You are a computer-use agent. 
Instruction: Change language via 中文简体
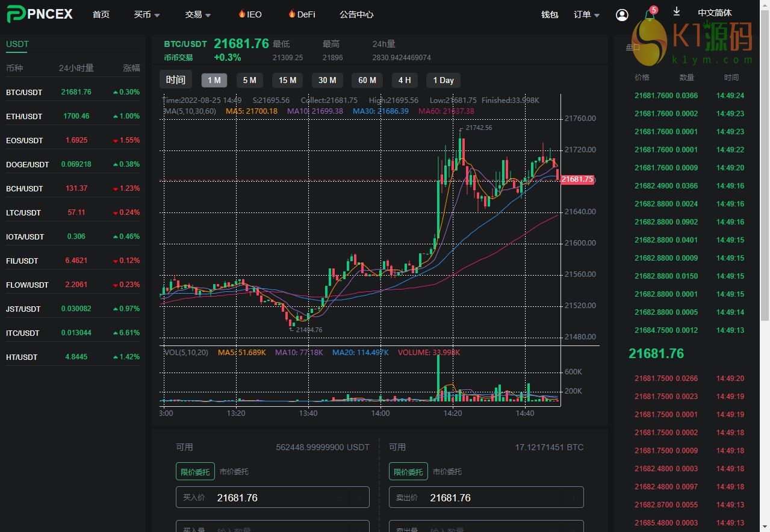715,13
